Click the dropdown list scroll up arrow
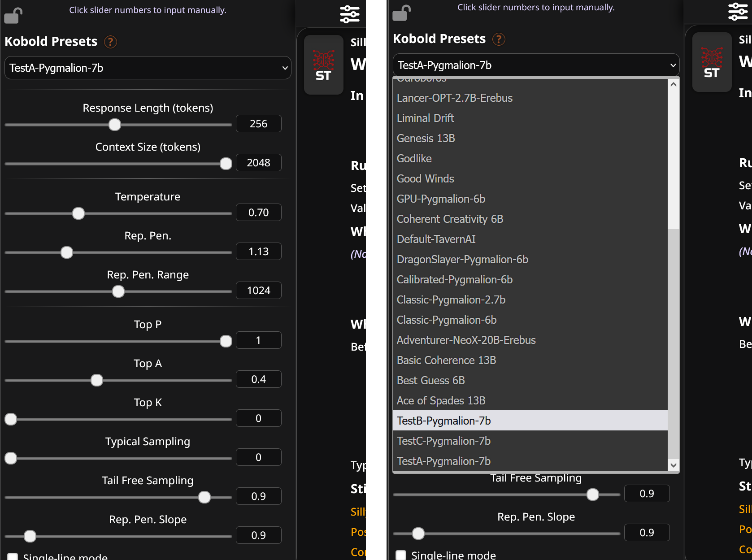 673,84
